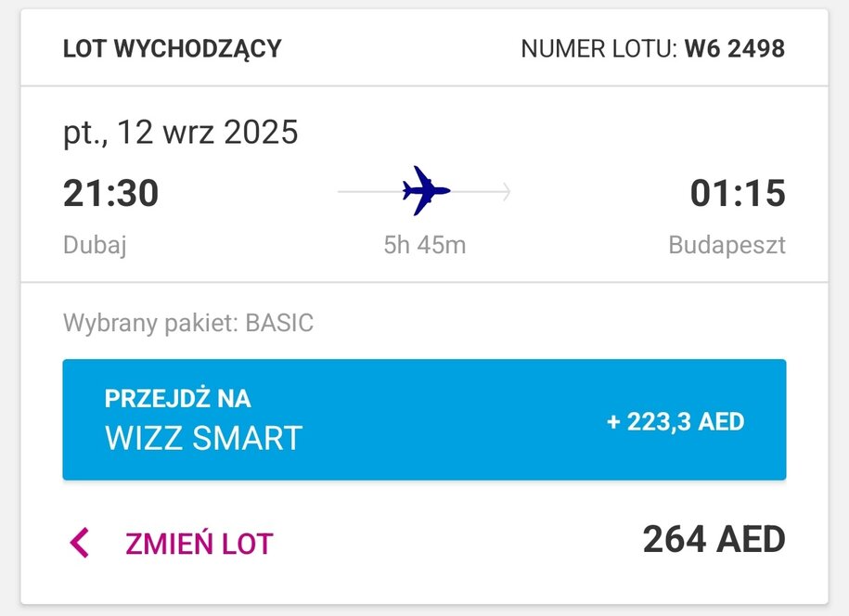The width and height of the screenshot is (849, 616).
Task: Click the + 223,3 AED upgrade price
Action: click(675, 421)
